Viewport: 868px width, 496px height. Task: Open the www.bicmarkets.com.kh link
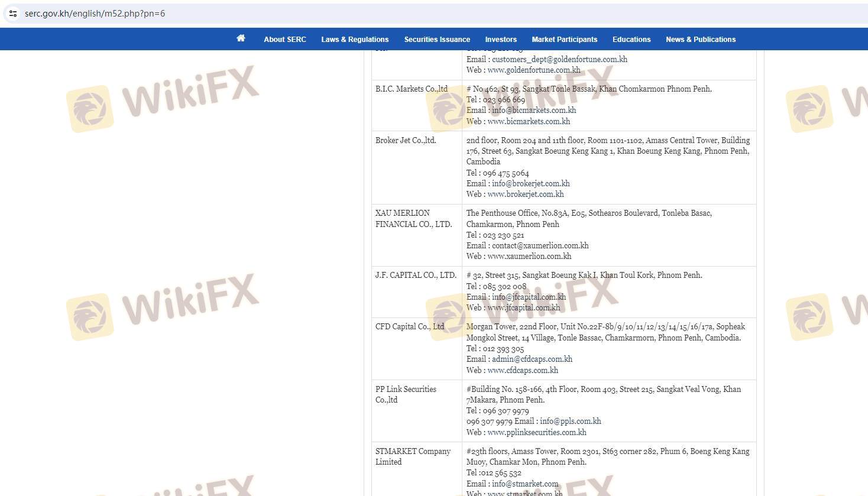[529, 121]
